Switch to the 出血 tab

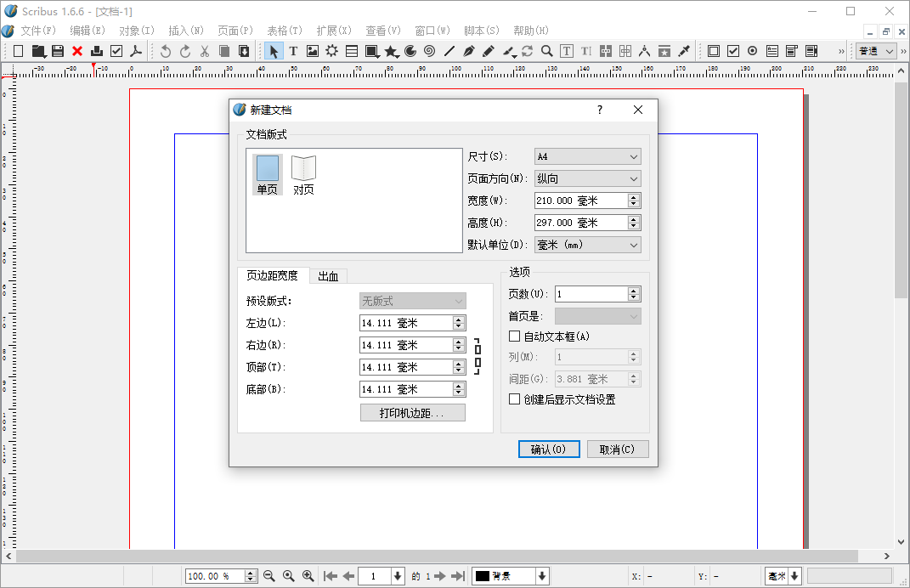click(x=329, y=275)
